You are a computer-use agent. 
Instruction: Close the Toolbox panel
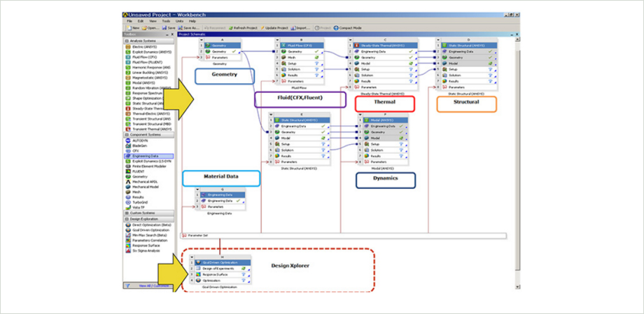click(x=172, y=35)
